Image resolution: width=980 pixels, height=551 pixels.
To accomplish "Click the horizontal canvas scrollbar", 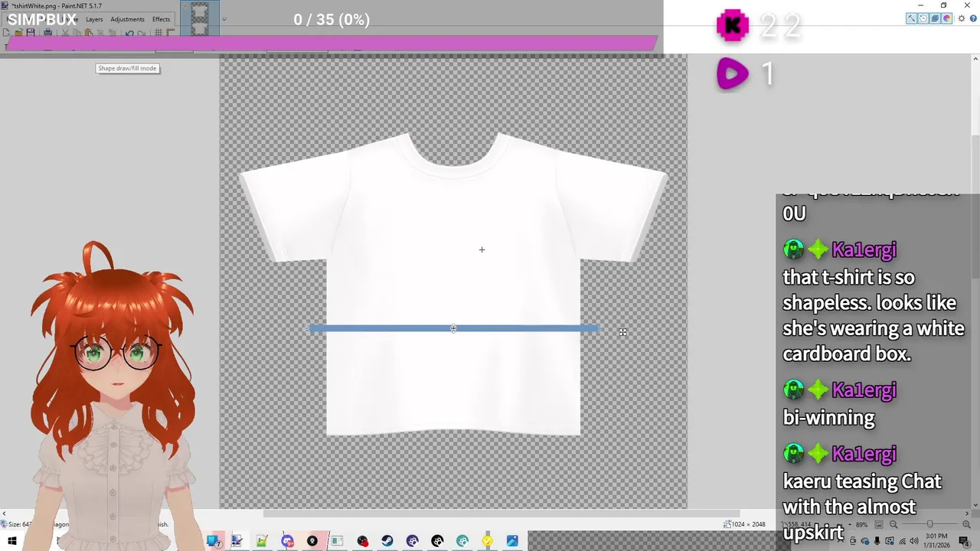I will point(501,514).
